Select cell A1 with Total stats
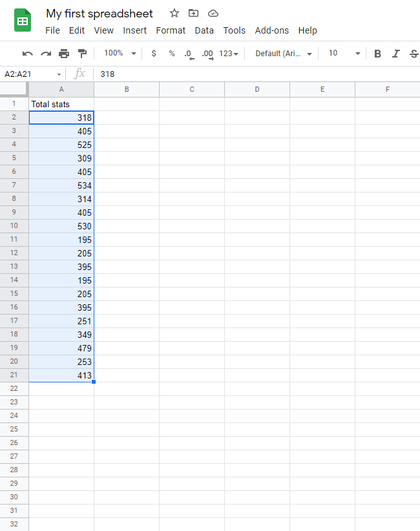The height and width of the screenshot is (531, 420). tap(61, 104)
